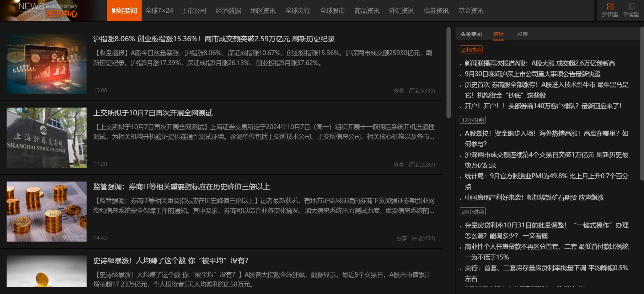644x294 pixels.
Task: Select the 头条要闻 sidebar tab
Action: [x=471, y=34]
